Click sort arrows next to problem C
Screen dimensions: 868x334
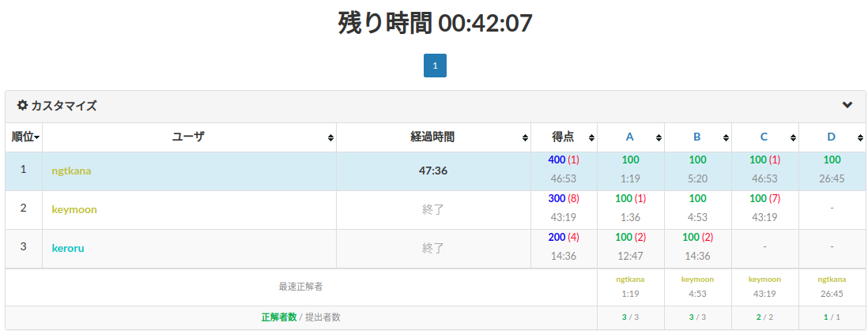[793, 137]
